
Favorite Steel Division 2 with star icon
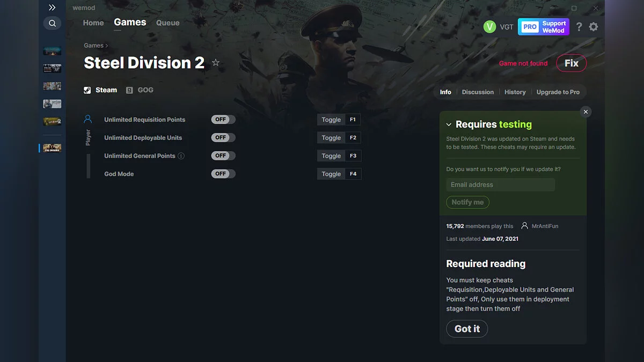(216, 63)
